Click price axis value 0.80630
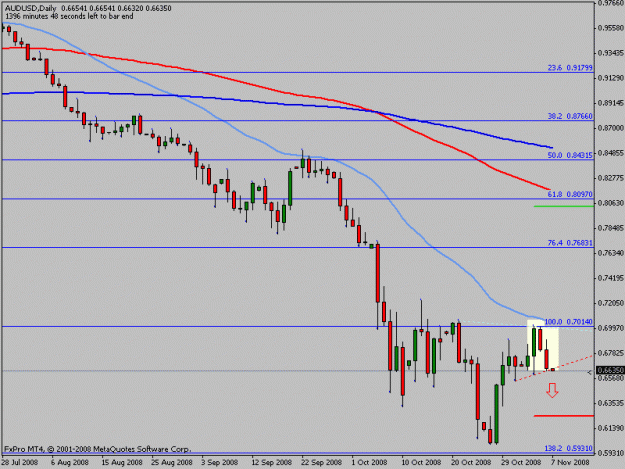 pos(610,203)
